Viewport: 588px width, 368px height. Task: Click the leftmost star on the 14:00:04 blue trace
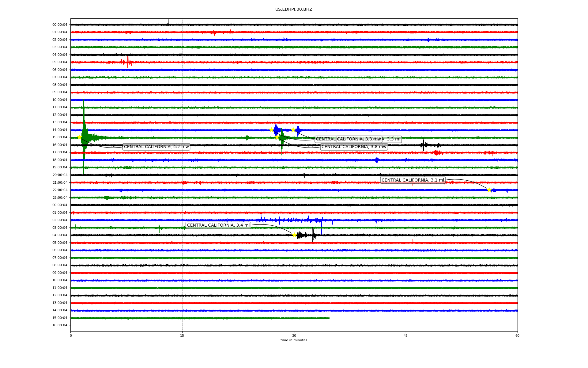(271, 130)
